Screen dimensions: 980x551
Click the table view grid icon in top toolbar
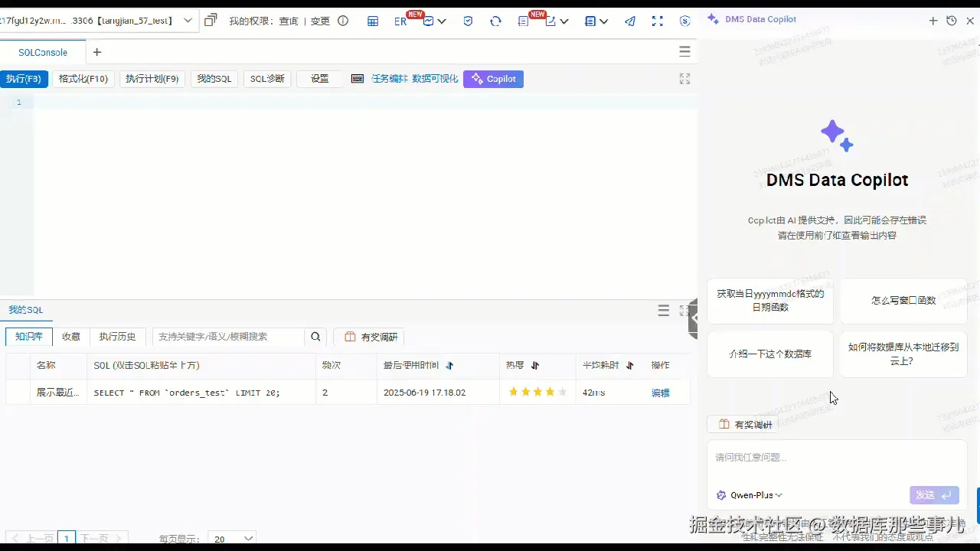(x=373, y=21)
